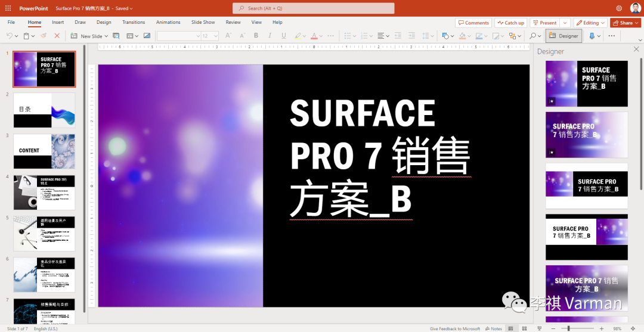Viewport: 644px width, 332px height.
Task: Toggle the Notes pane
Action: coord(493,328)
